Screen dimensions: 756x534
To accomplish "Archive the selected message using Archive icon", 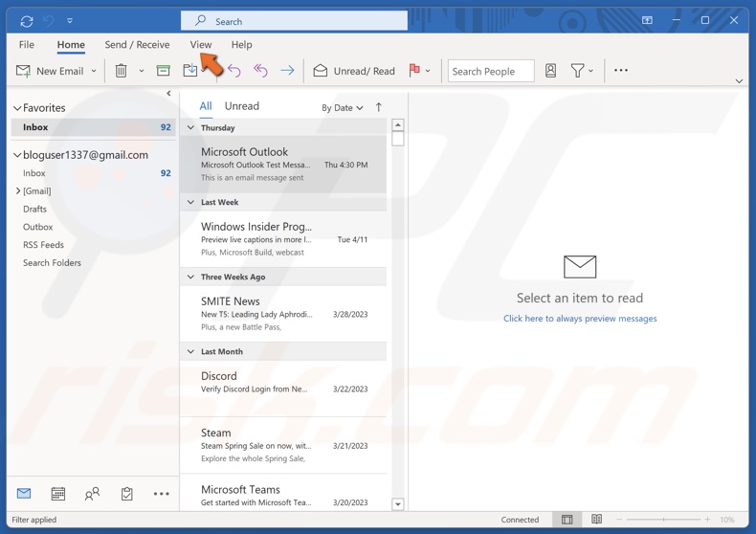I will point(164,71).
